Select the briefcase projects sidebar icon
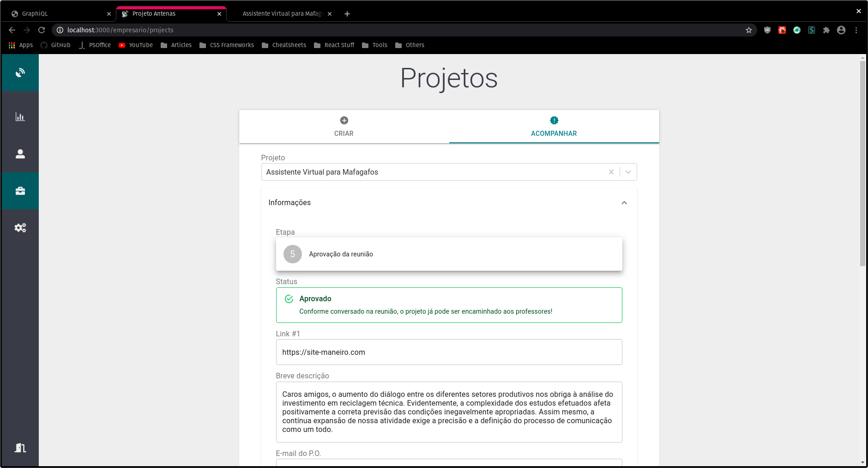This screenshot has width=868, height=468. pos(20,191)
